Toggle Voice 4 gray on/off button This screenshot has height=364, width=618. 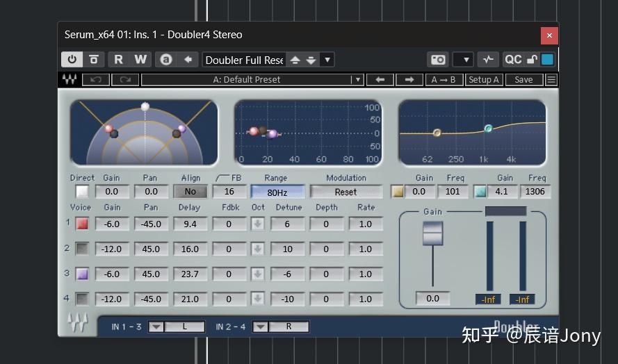82,299
